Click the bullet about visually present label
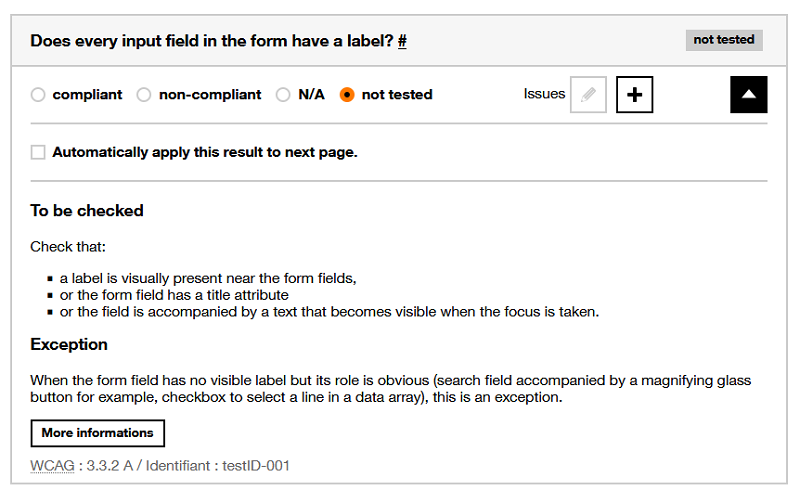This screenshot has height=490, width=800. (x=208, y=279)
